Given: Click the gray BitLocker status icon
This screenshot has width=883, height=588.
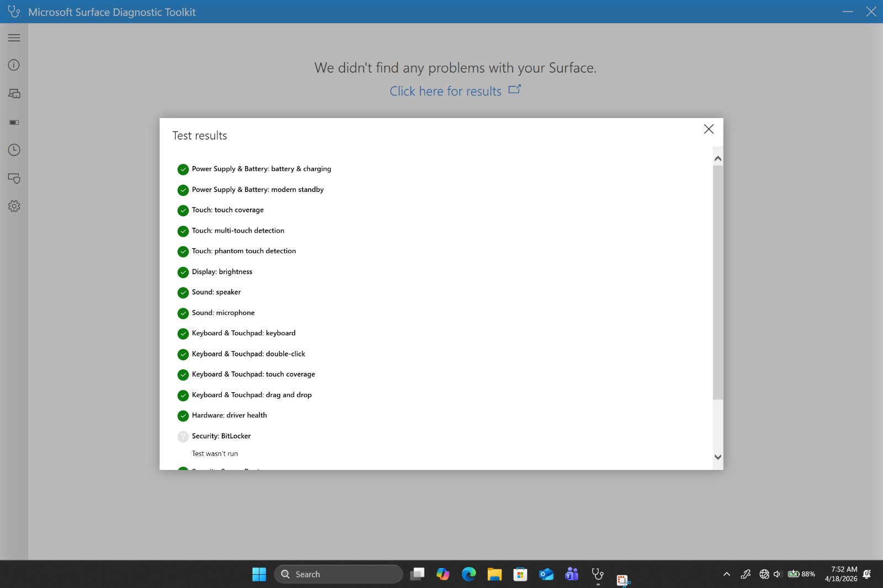Looking at the screenshot, I should tap(183, 436).
